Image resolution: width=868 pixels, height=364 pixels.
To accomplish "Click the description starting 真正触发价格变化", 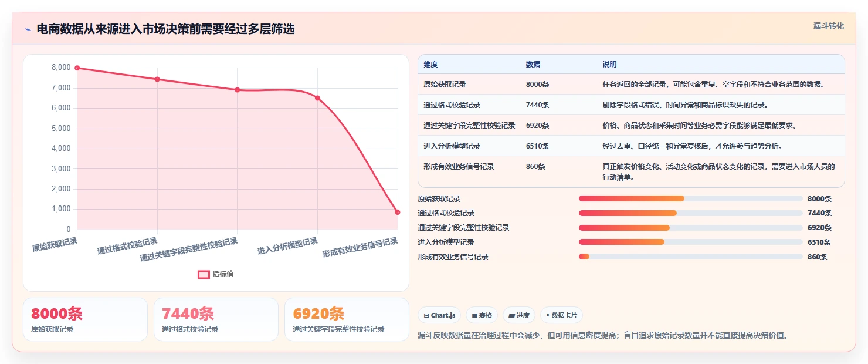I will coord(718,172).
